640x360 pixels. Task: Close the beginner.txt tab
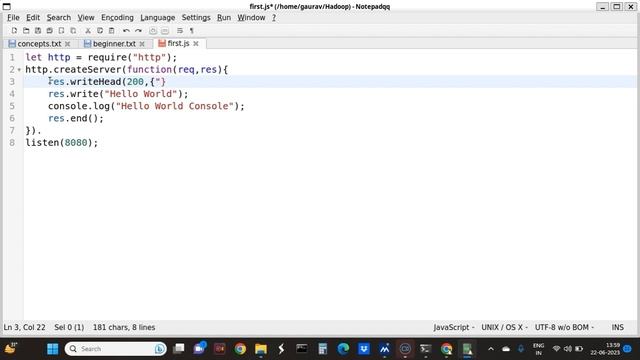click(142, 44)
